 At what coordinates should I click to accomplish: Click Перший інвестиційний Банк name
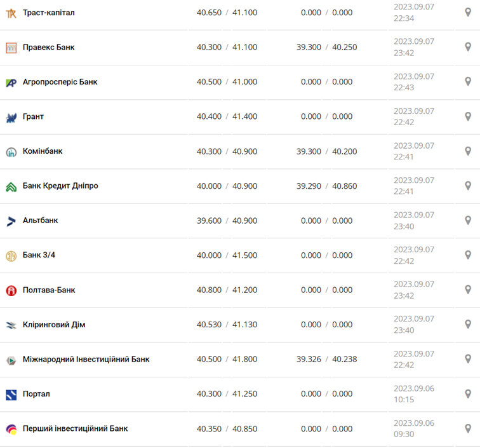(x=75, y=428)
